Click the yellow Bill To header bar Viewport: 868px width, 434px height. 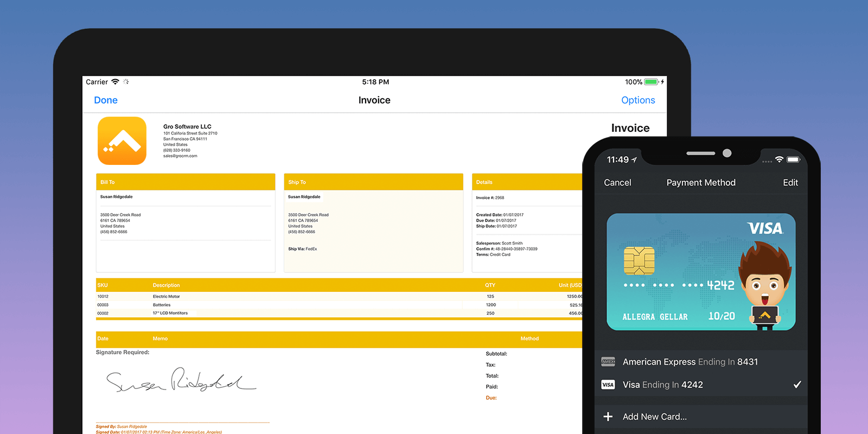click(x=186, y=182)
